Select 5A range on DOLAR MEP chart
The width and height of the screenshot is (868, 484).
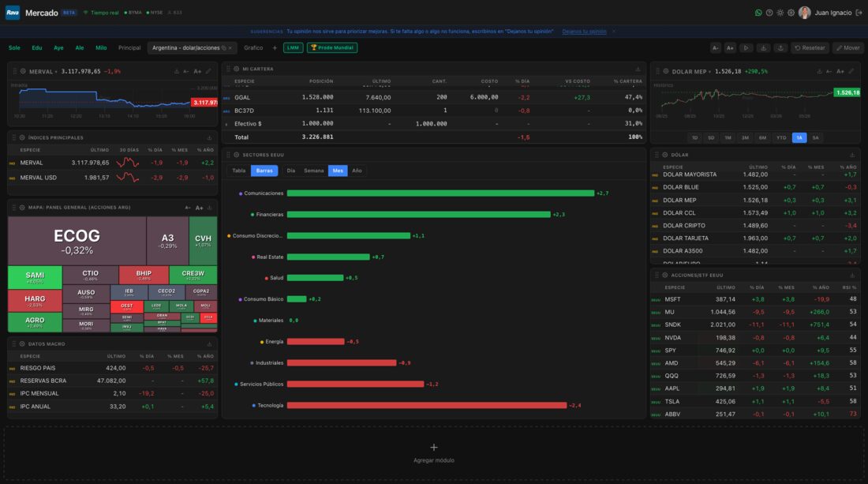pos(815,138)
